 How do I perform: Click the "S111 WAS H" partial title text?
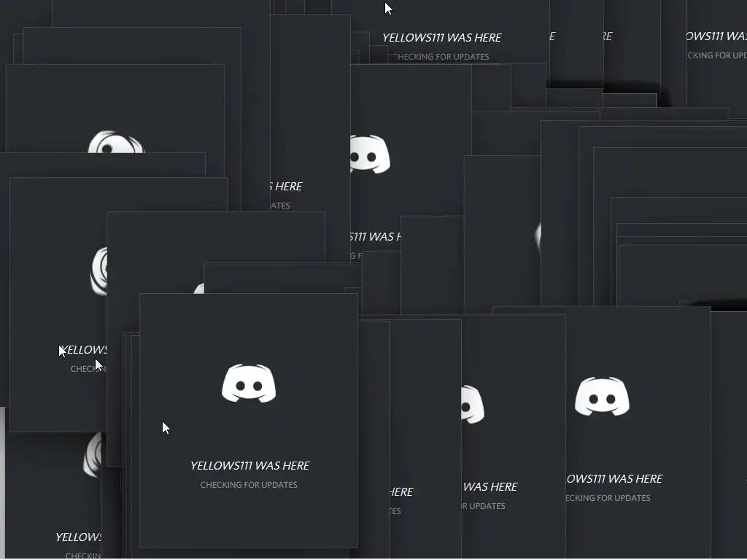376,237
